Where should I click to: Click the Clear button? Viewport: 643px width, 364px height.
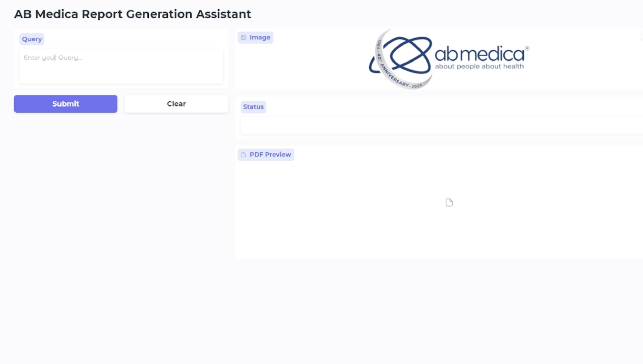pos(176,104)
